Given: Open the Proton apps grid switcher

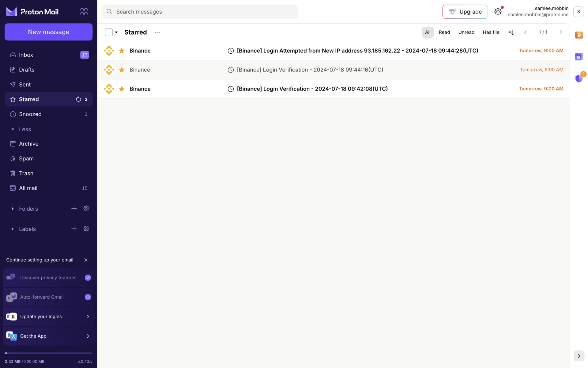Looking at the screenshot, I should coord(84,12).
